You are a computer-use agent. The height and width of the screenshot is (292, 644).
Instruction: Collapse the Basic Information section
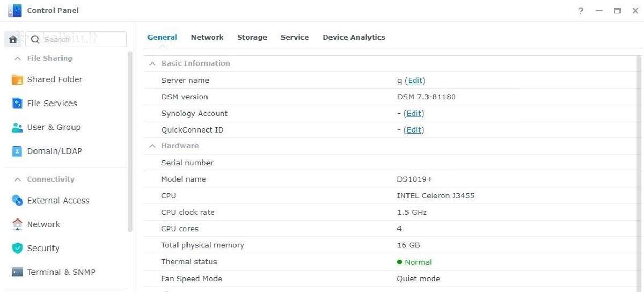coord(152,63)
